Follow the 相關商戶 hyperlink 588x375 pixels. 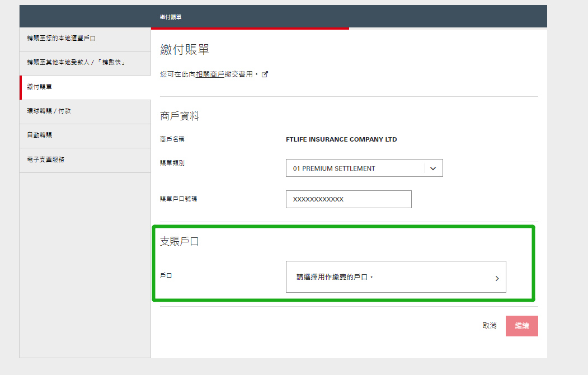(210, 74)
